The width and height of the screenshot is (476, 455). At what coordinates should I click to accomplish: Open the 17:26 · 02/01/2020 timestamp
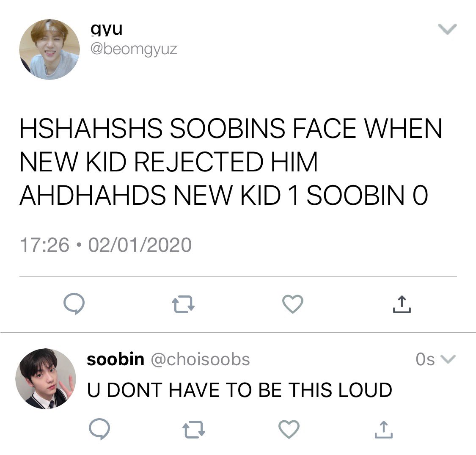tap(106, 245)
